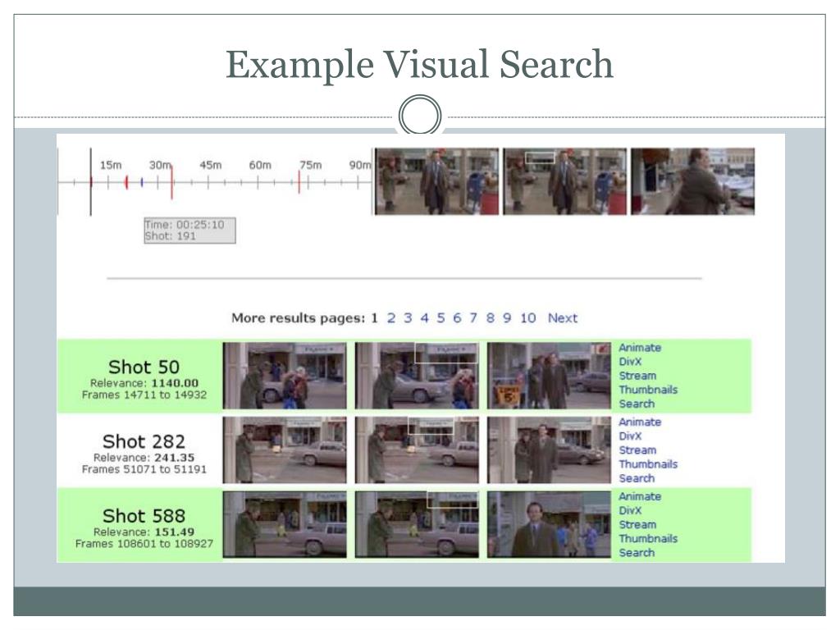Click black playhead line on timeline
This screenshot has width=840, height=630.
coord(90,182)
